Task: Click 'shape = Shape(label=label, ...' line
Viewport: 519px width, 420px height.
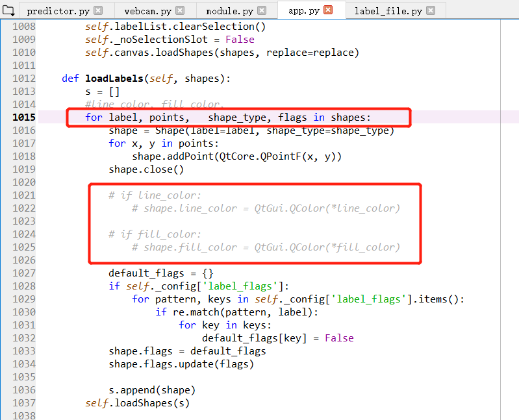Action: (x=251, y=130)
